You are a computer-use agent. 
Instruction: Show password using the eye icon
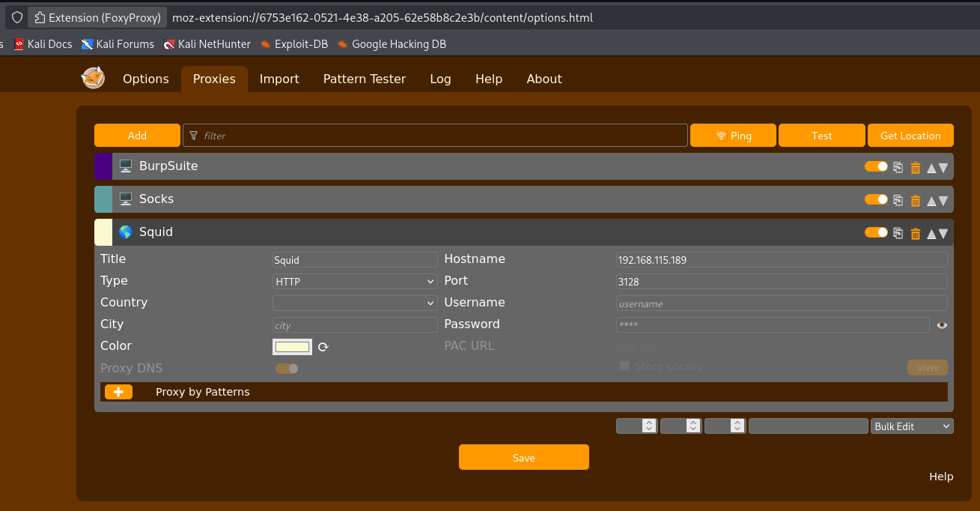click(x=942, y=325)
